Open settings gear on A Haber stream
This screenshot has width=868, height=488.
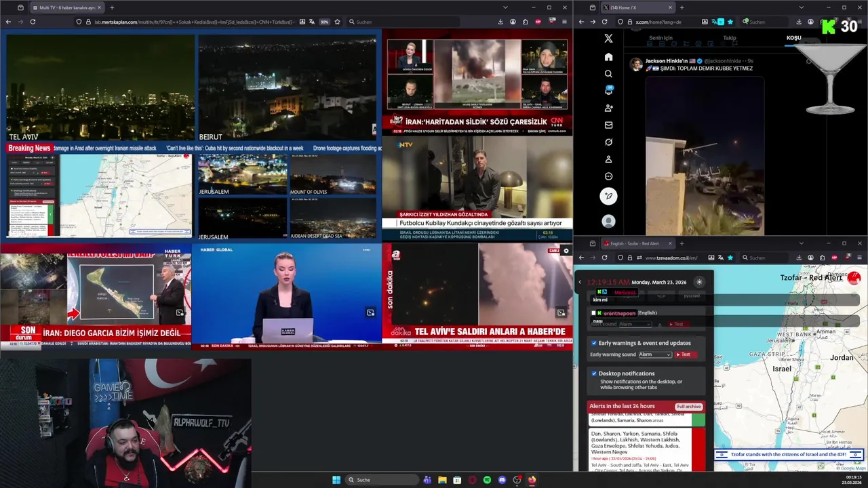[x=566, y=251]
